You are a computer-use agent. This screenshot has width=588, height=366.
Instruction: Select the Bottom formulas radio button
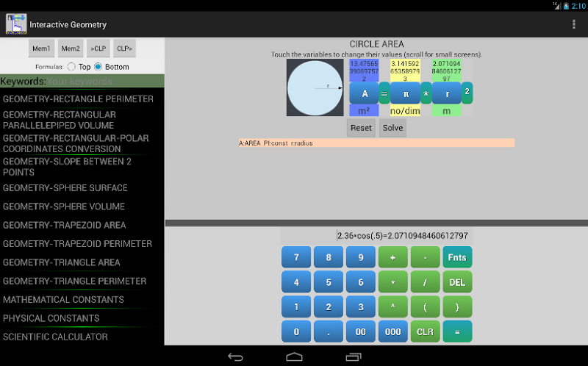pos(98,67)
